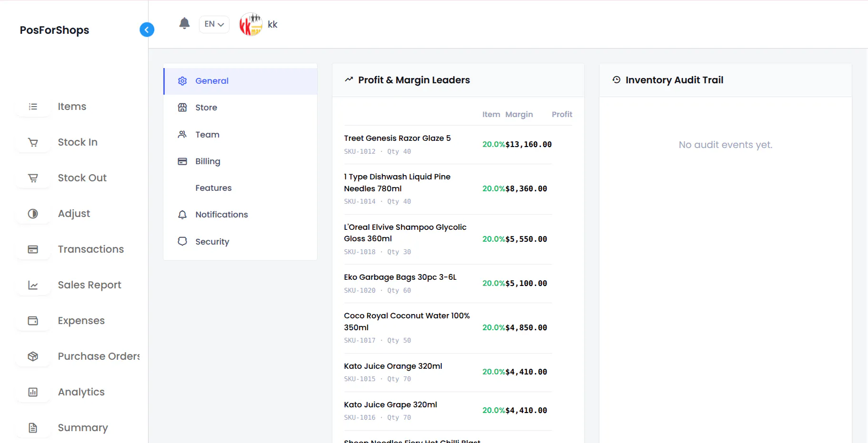
Task: Go to Summary page
Action: [83, 428]
